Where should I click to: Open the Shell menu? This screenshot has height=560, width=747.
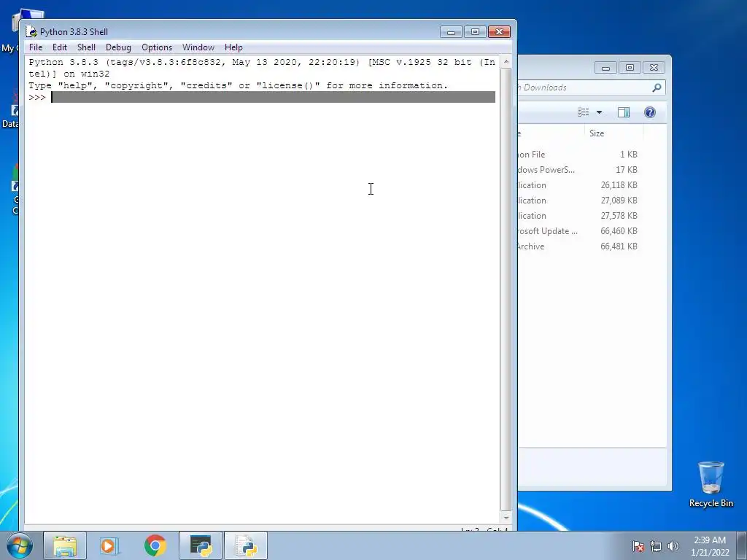(86, 47)
